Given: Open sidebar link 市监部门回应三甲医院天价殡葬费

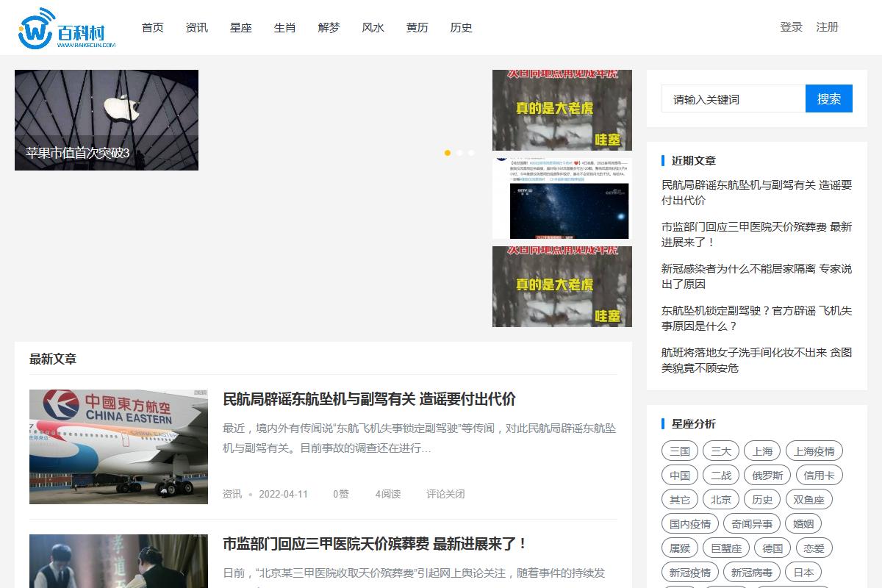Looking at the screenshot, I should coord(757,234).
